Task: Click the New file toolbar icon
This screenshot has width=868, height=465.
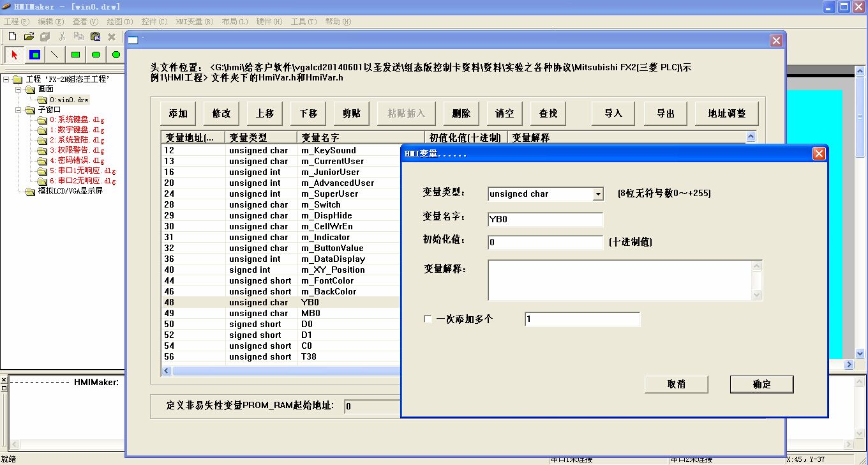Action: point(12,37)
